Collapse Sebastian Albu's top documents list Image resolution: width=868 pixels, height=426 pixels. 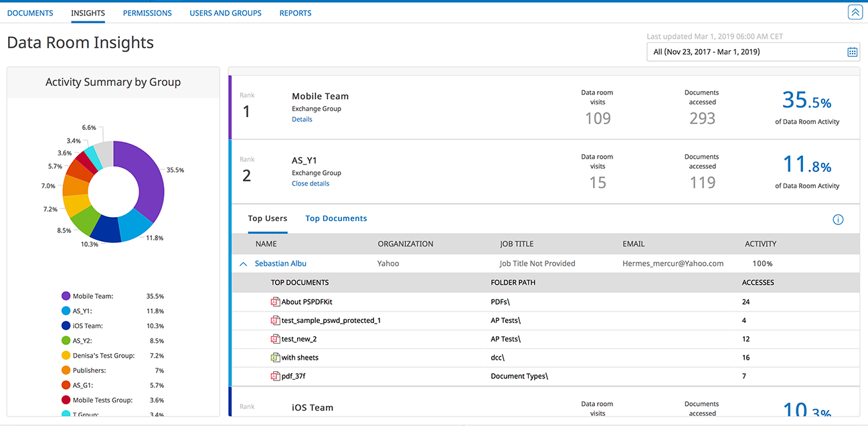(x=243, y=263)
